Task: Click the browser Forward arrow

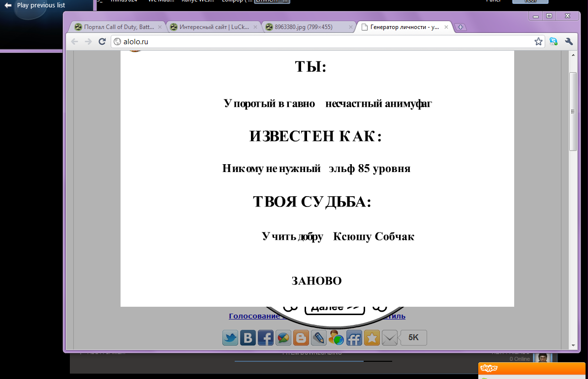Action: (88, 42)
